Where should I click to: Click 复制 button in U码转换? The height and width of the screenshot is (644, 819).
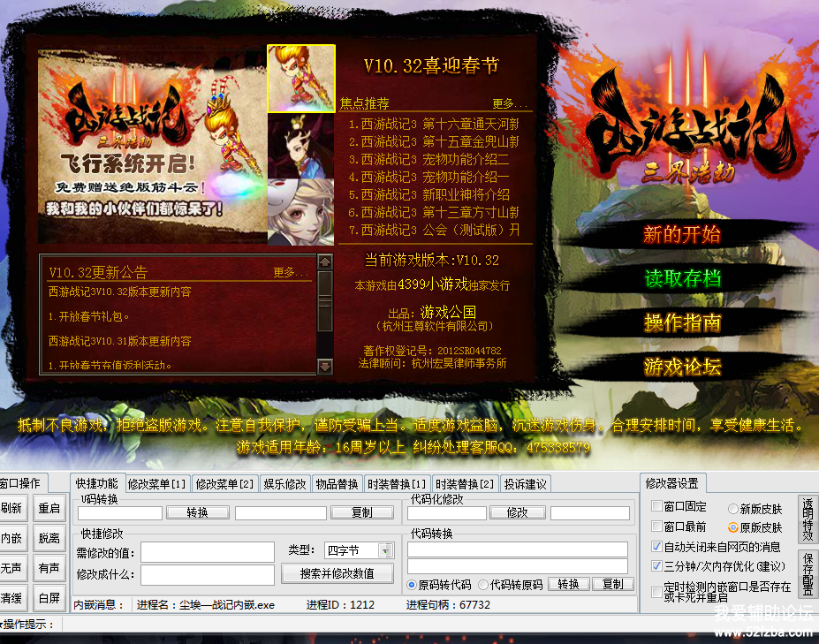362,513
